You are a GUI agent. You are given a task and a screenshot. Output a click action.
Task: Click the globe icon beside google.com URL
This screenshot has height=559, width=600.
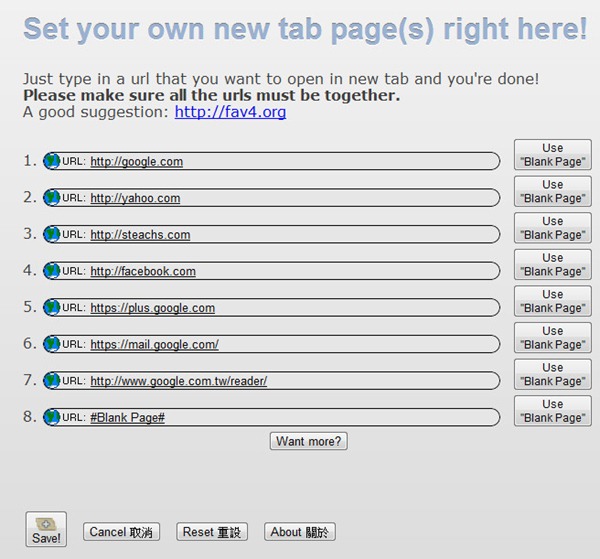click(x=52, y=161)
